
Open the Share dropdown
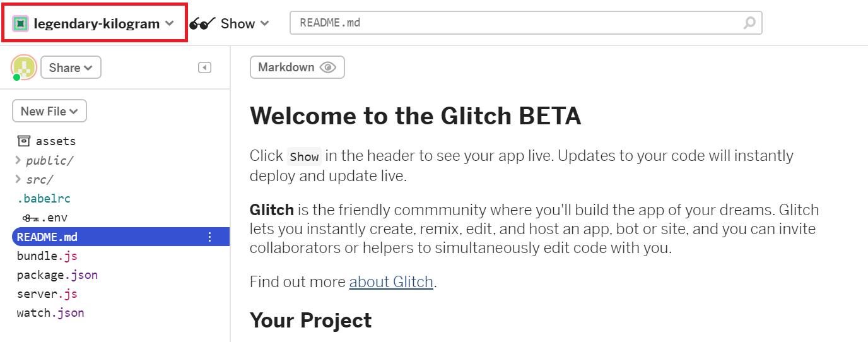coord(71,68)
